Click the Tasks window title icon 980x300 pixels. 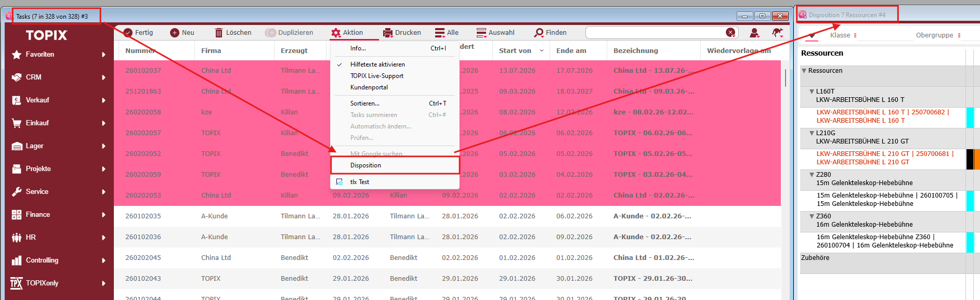[9, 16]
